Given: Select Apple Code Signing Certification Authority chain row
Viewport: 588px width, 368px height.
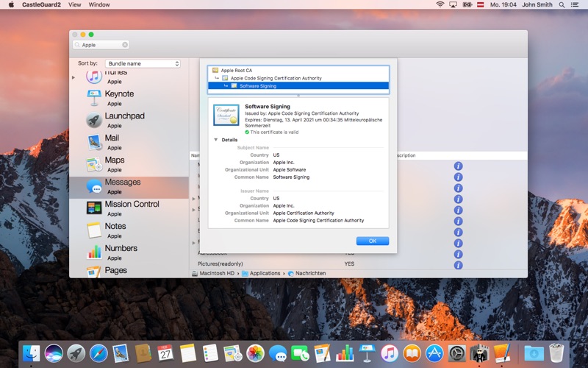Looking at the screenshot, I should pos(298,78).
